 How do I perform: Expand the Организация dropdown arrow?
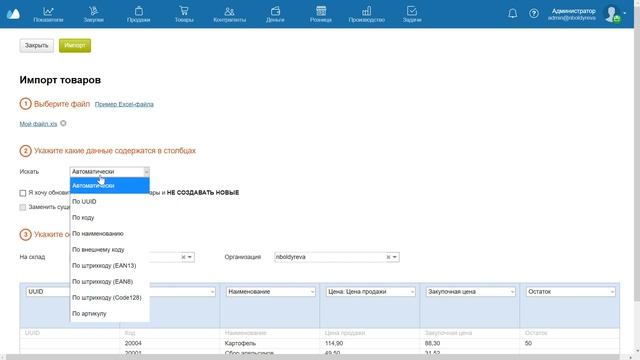[x=395, y=257]
